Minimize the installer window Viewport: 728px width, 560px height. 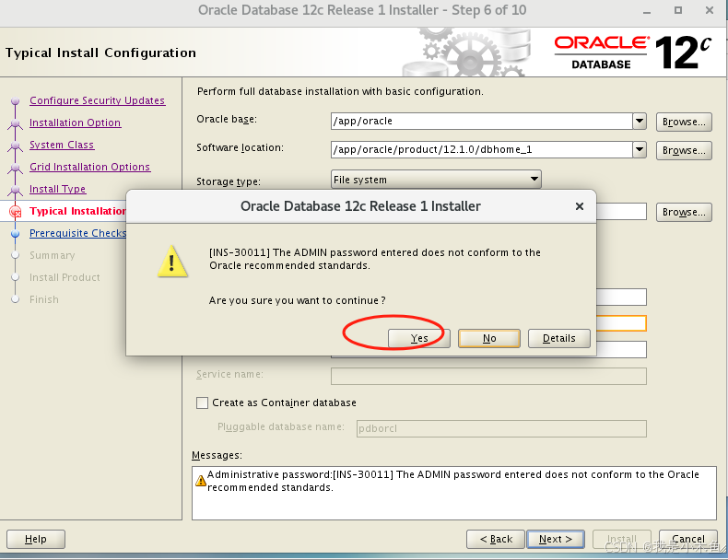647,11
